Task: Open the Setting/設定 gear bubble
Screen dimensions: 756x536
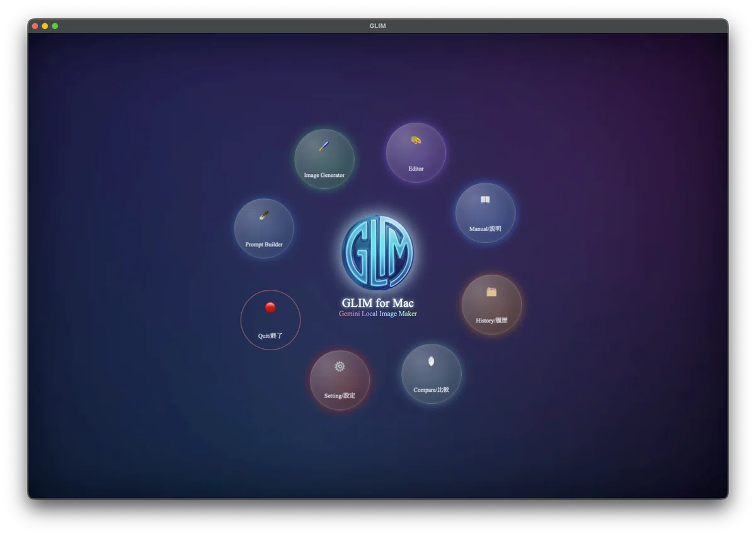Action: pos(340,380)
